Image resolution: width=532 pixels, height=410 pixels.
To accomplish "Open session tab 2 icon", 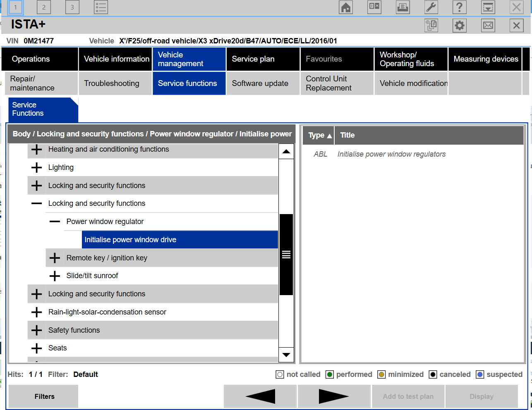I will pos(44,7).
